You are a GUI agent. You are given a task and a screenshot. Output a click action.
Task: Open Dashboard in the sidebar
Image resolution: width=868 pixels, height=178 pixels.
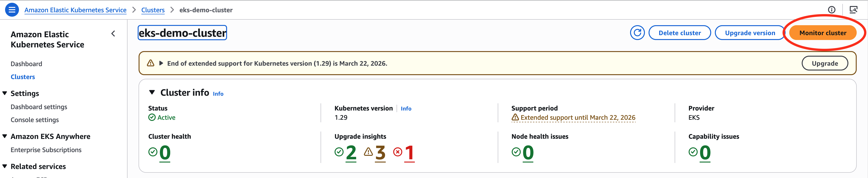(x=26, y=64)
